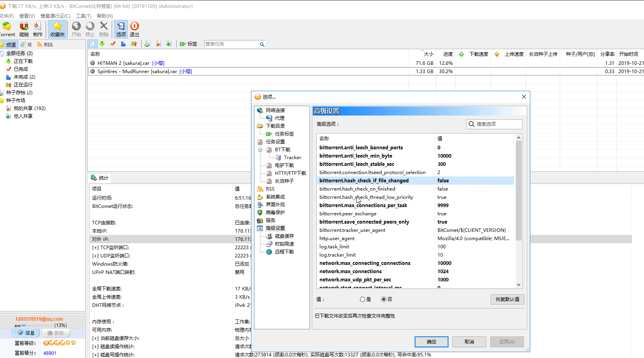Screen dimensions: 644x358
Task: Expand the TCP监听端口 statistics row
Action: (95, 248)
